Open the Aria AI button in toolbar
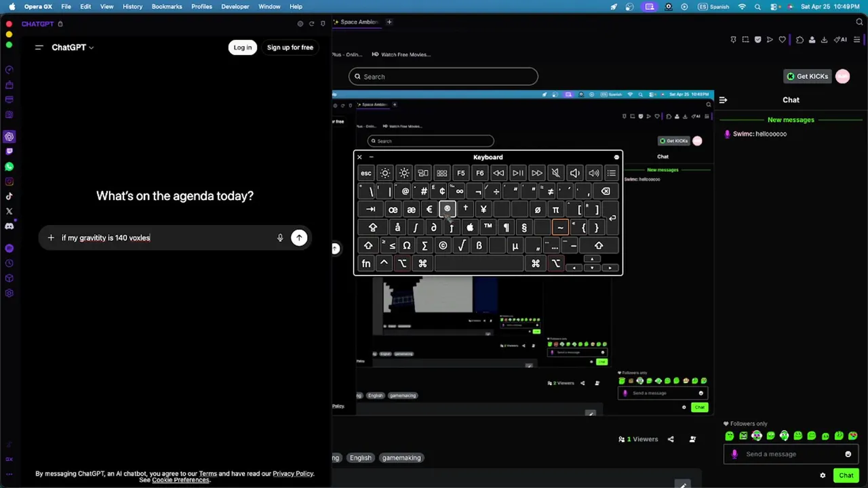 coord(841,40)
